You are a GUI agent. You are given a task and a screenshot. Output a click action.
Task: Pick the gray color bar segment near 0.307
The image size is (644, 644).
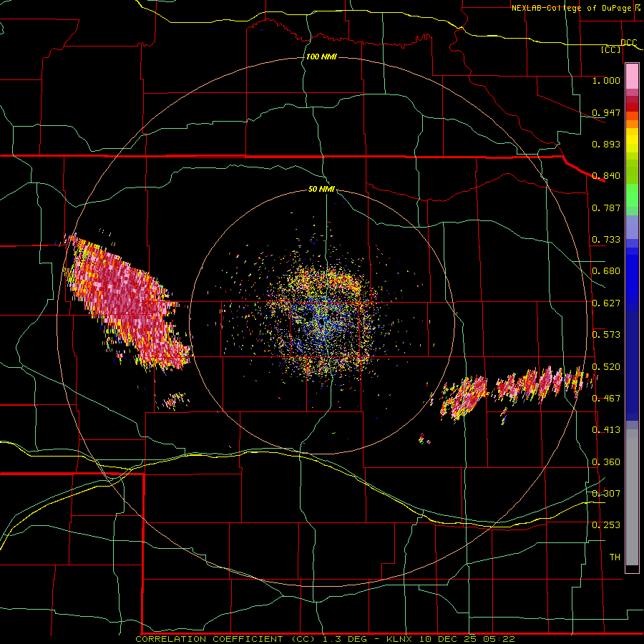coord(632,497)
